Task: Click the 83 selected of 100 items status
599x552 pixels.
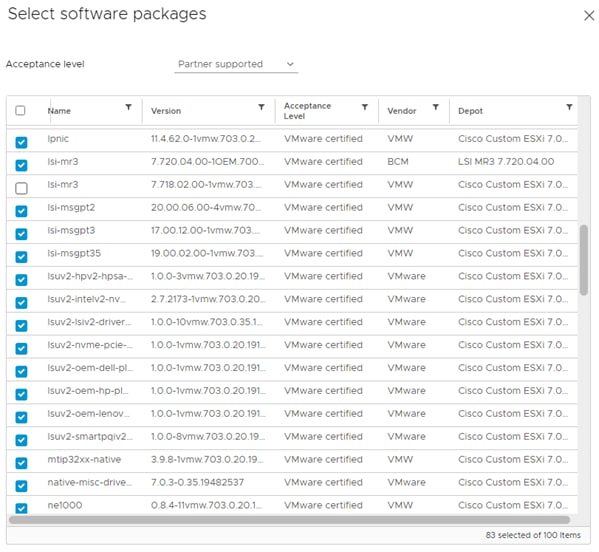Action: tap(533, 535)
